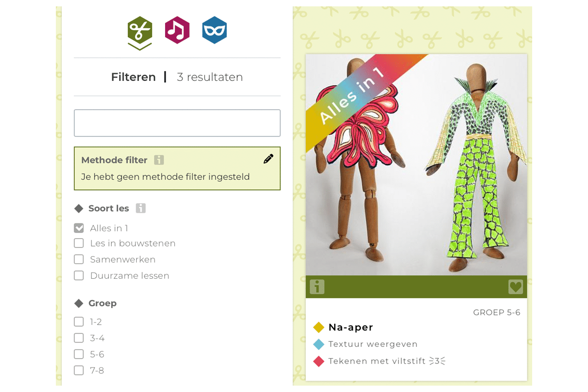This screenshot has width=588, height=392.
Task: Select the green scissors crafts subject icon
Action: click(x=140, y=30)
